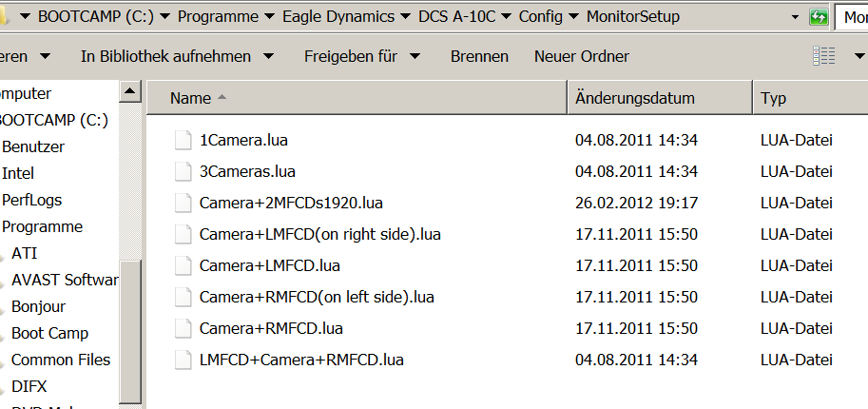This screenshot has height=409, width=868.
Task: Expand dropdown arrow after Programme breadcrumb
Action: (x=270, y=16)
